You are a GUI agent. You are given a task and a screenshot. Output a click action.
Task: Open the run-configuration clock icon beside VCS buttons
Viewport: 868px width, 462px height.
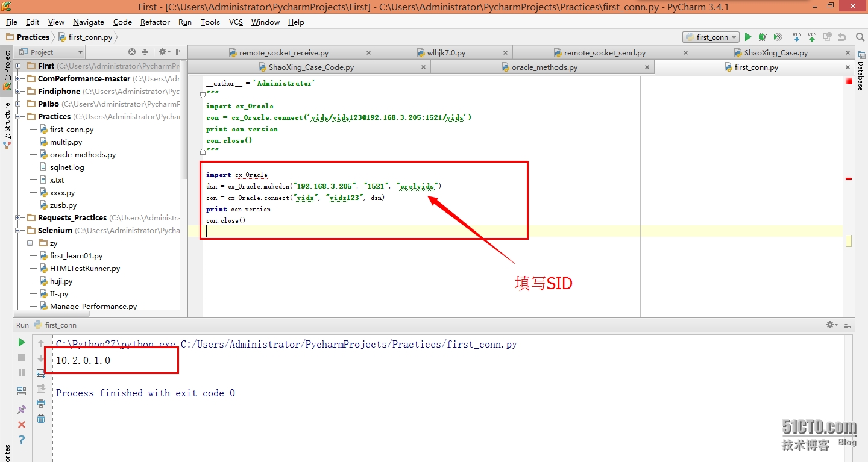coord(827,37)
